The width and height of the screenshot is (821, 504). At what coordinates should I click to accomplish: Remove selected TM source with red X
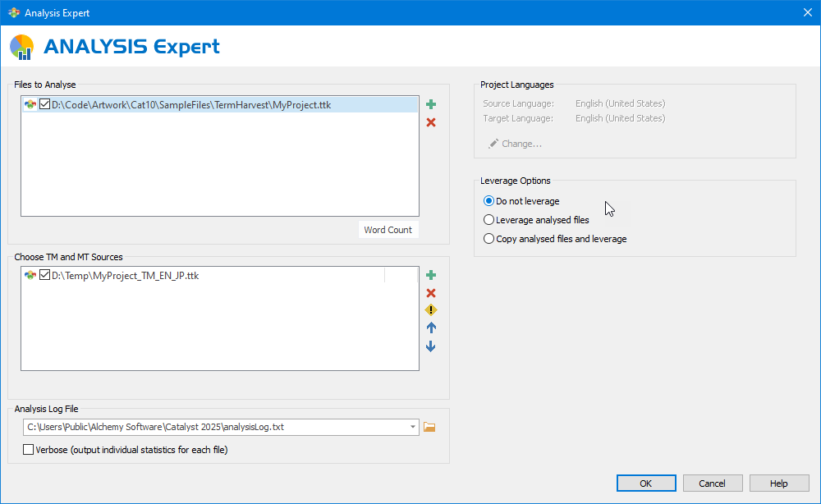[x=431, y=293]
